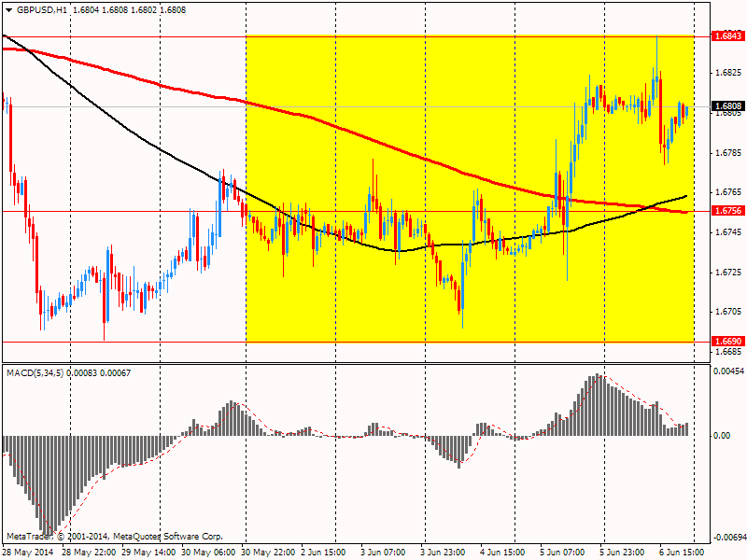
Task: Click the 4 Jun 15:00 time label
Action: pos(502,553)
